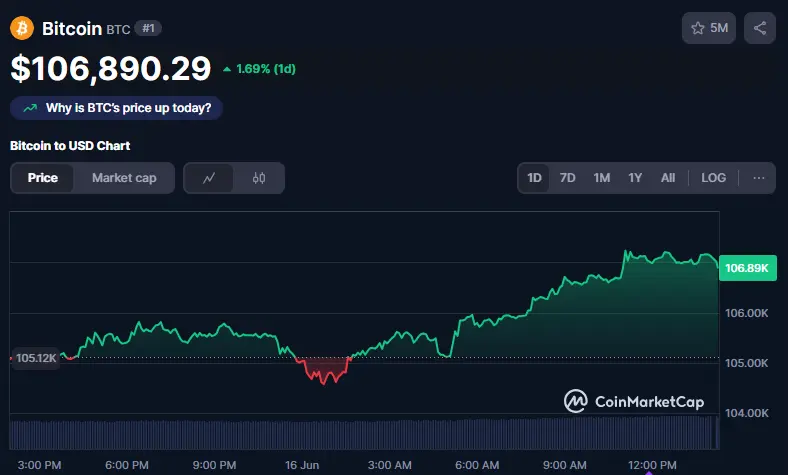Click the 105.12K opening price label
Screen dimensions: 788x475
(x=36, y=358)
